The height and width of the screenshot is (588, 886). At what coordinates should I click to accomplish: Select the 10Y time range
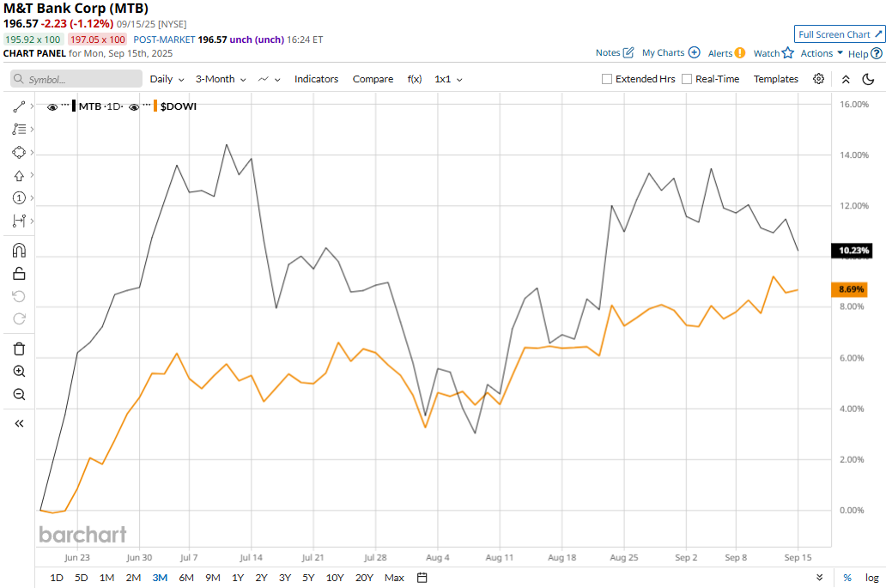click(335, 577)
